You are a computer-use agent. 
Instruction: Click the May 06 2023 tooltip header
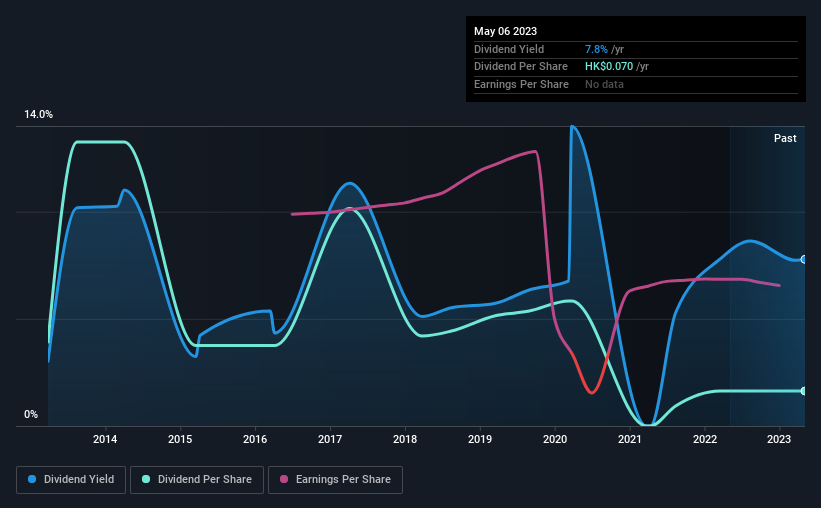click(x=505, y=31)
